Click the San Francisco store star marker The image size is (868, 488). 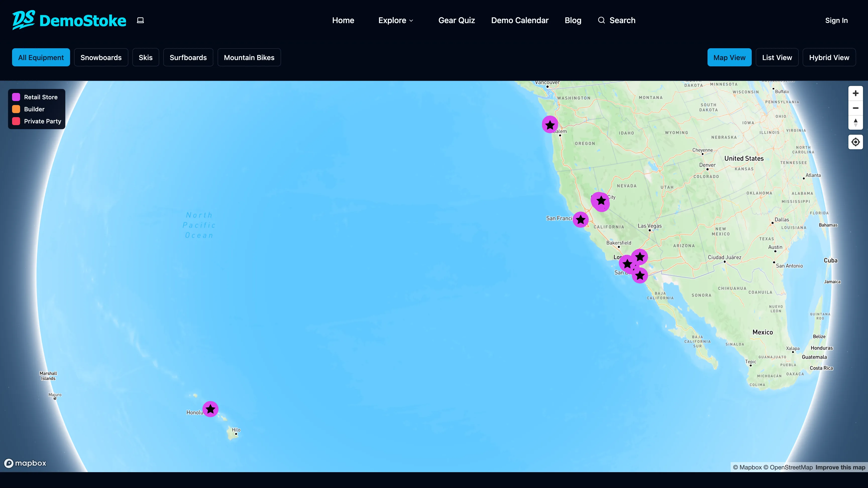click(580, 220)
